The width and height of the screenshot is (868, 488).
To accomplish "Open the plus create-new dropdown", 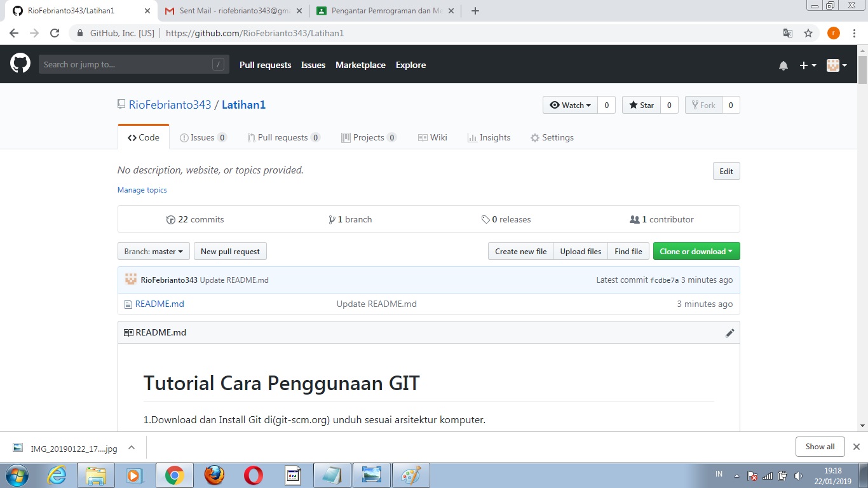I will point(808,65).
